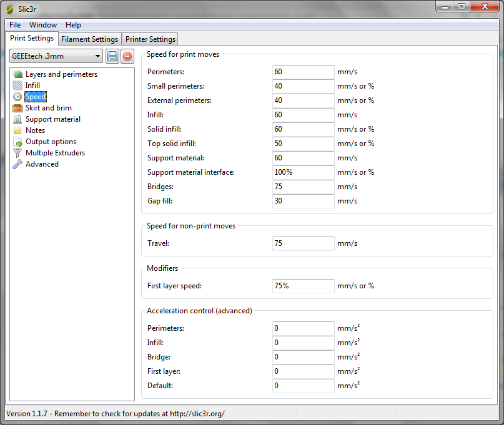Close the Slic3r window
The height and width of the screenshot is (425, 504).
pos(485,7)
